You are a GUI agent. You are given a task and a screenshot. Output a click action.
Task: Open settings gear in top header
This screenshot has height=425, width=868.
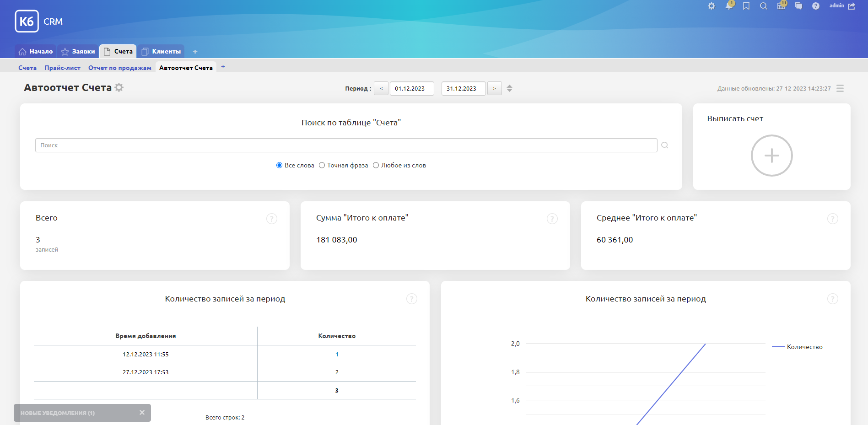click(x=712, y=6)
